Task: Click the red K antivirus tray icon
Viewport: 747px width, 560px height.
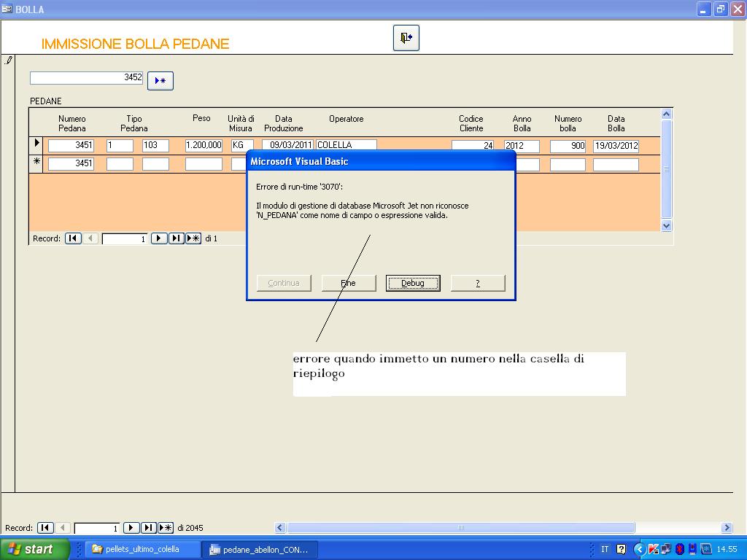Action: point(653,549)
